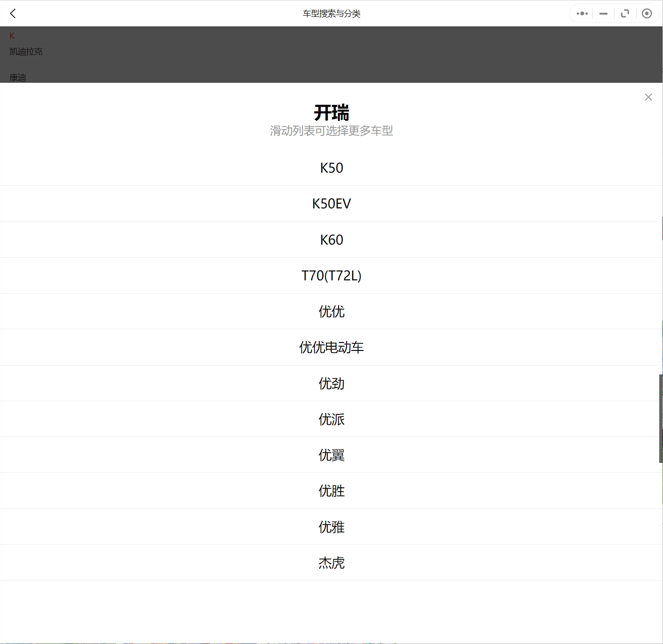Click the circular exit icon on the right

click(x=647, y=13)
